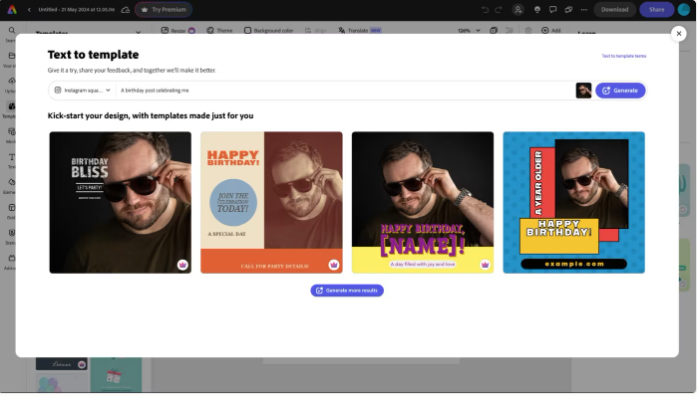
Task: Open the Try Premium offer
Action: coord(163,9)
